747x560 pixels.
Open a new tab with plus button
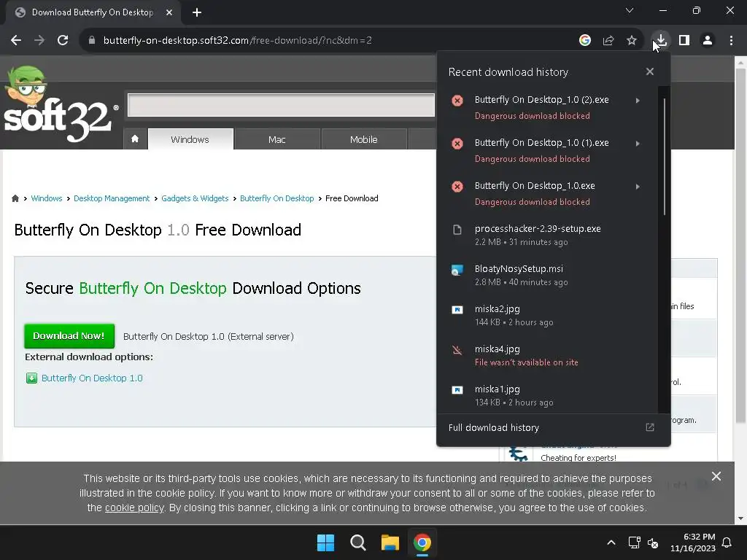pos(197,12)
